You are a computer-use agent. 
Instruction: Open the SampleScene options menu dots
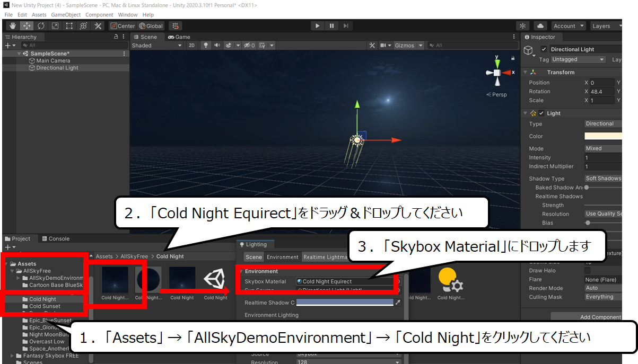(125, 54)
